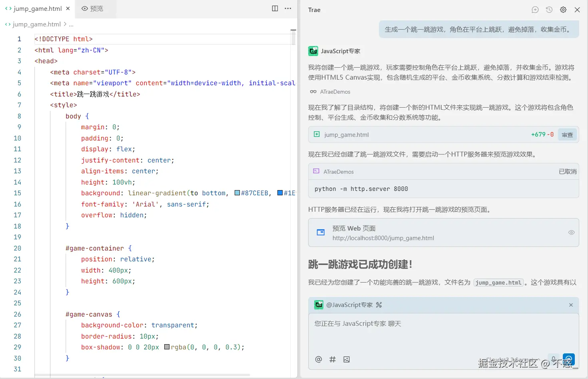Open jump_game.html file change card
This screenshot has width=588, height=379.
(443, 135)
